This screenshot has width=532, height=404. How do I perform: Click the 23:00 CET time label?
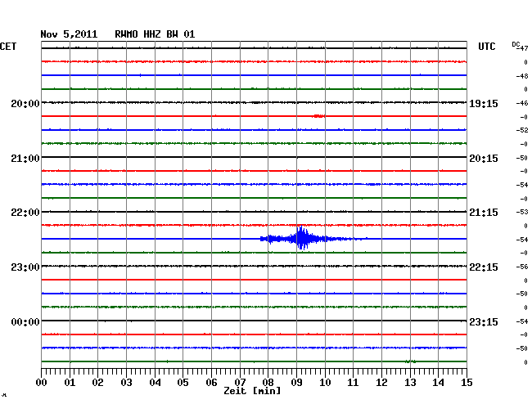tap(25, 267)
